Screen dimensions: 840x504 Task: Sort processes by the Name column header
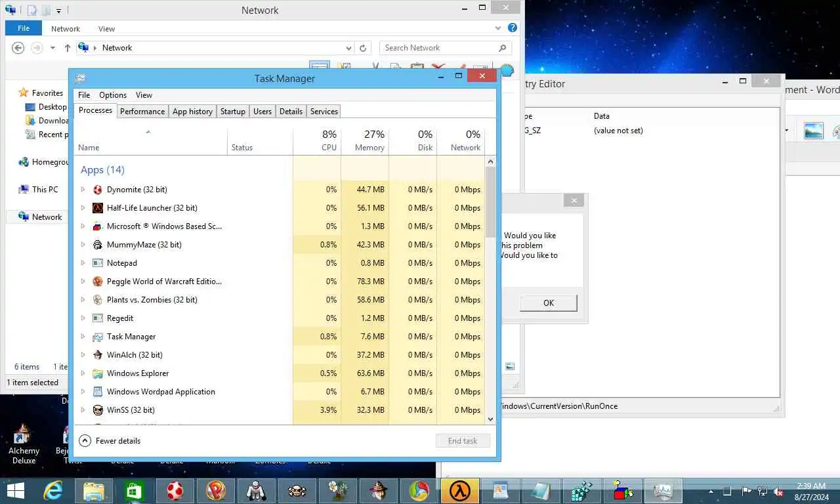click(150, 140)
